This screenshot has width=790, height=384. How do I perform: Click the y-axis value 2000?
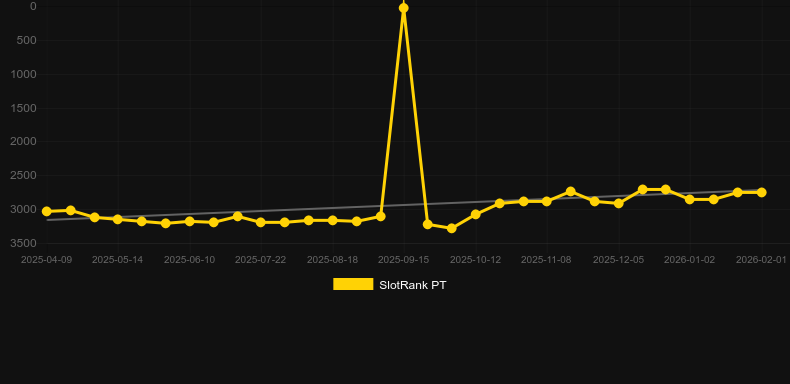click(x=24, y=142)
